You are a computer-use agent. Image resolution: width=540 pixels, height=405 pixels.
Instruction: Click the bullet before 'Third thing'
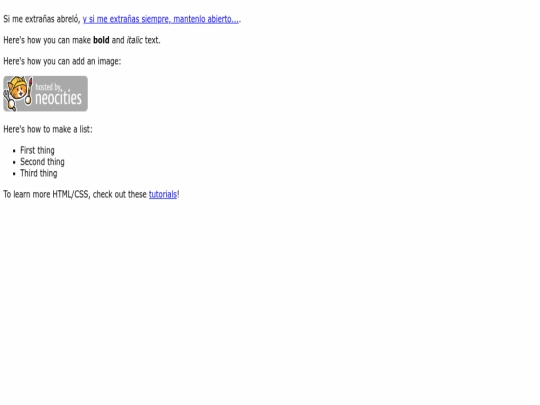click(14, 174)
